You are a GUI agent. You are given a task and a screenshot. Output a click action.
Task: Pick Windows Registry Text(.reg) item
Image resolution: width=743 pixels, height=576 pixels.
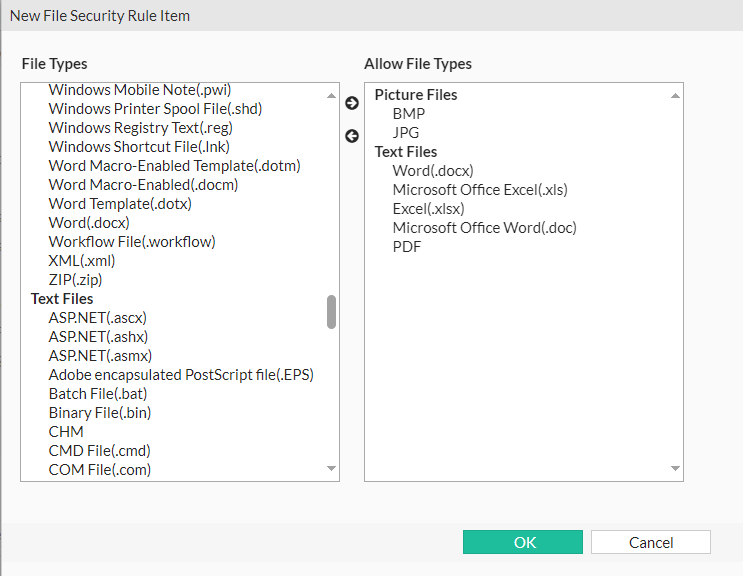click(x=141, y=128)
